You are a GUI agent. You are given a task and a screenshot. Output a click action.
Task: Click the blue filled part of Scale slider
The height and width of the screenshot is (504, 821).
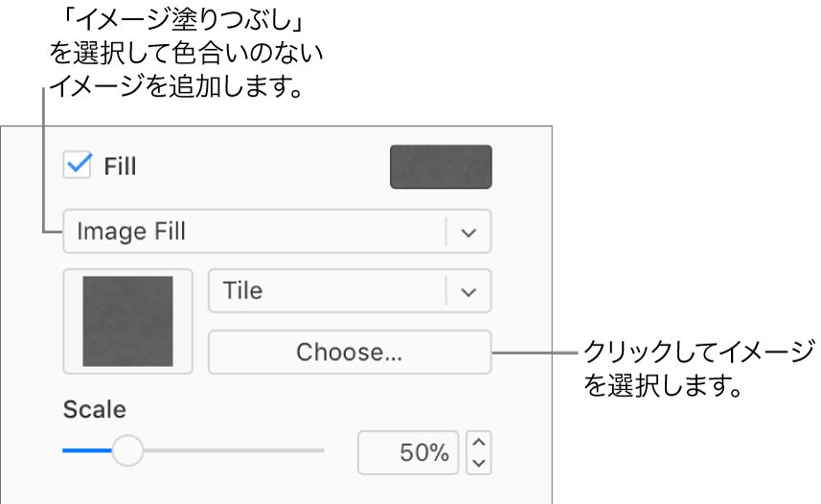[87, 450]
